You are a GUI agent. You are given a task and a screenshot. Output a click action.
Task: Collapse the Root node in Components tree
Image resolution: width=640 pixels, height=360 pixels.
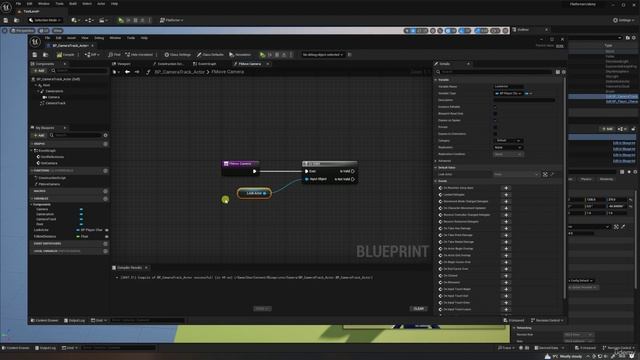tap(36, 85)
